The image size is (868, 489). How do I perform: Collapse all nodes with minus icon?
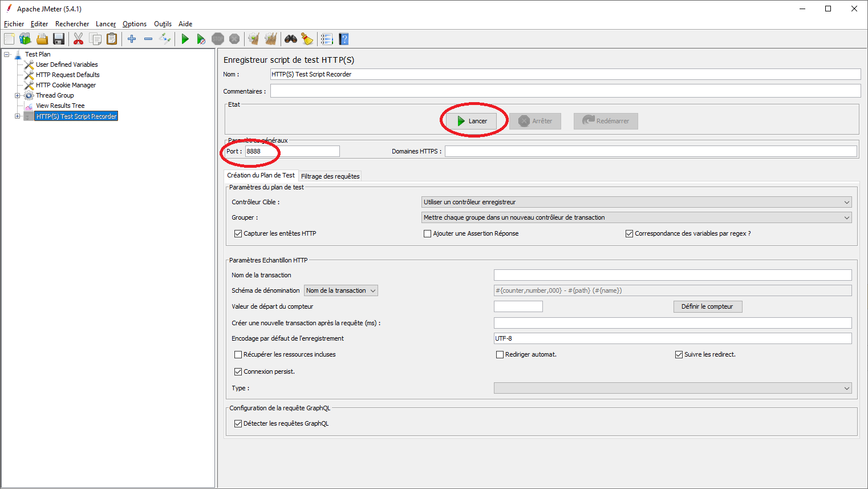148,39
